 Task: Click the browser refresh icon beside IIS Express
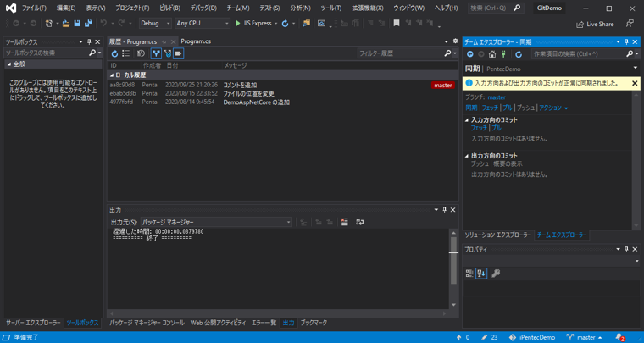coord(285,24)
